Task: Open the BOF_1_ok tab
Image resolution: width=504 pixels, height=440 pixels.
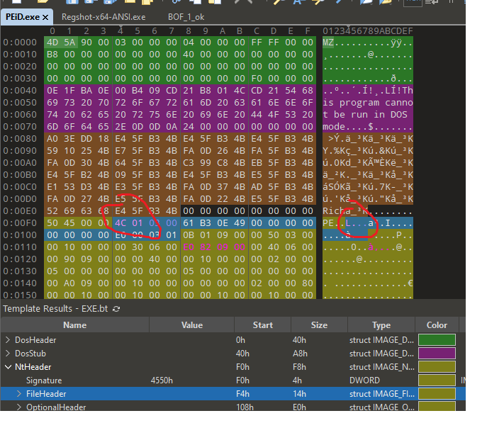Action: pos(186,17)
